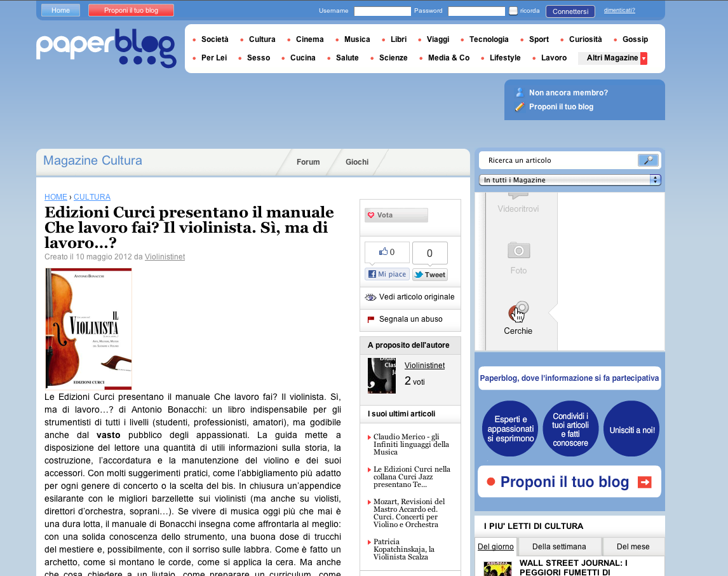
Task: Click the tweet count bubble
Action: pyautogui.click(x=430, y=253)
